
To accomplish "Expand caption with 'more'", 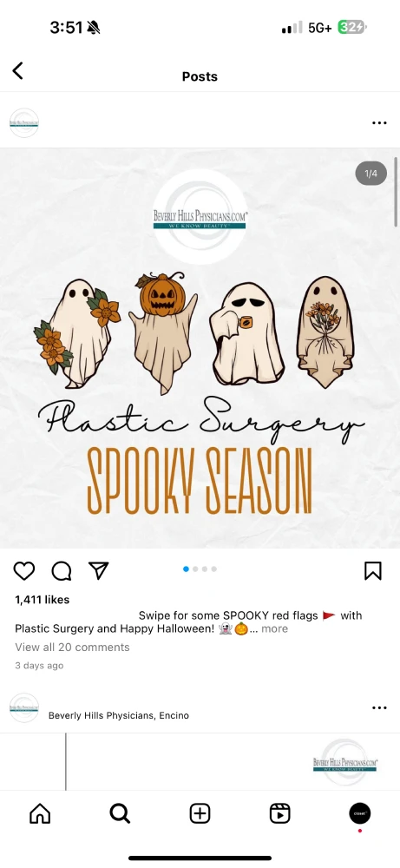I will coord(274,628).
